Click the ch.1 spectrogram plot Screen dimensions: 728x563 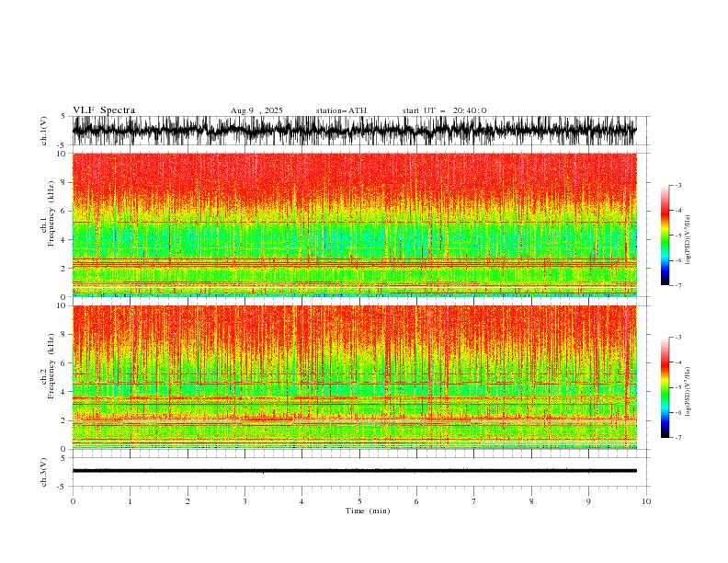(x=354, y=224)
